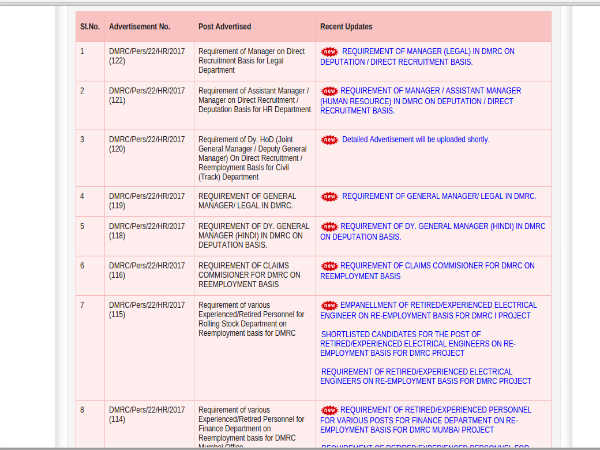This screenshot has width=600, height=450.
Task: Click the new badge beside Manager / Assistant Manager update
Action: pyautogui.click(x=329, y=91)
